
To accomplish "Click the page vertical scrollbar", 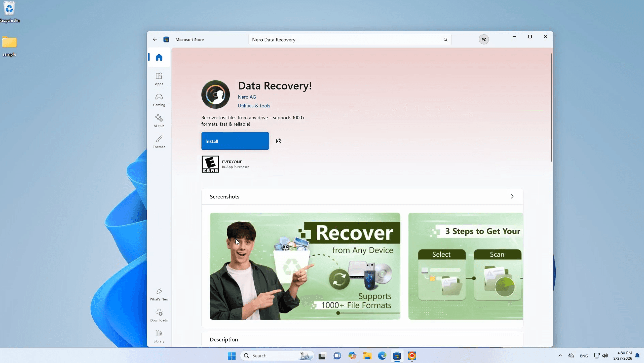I will 551,108.
